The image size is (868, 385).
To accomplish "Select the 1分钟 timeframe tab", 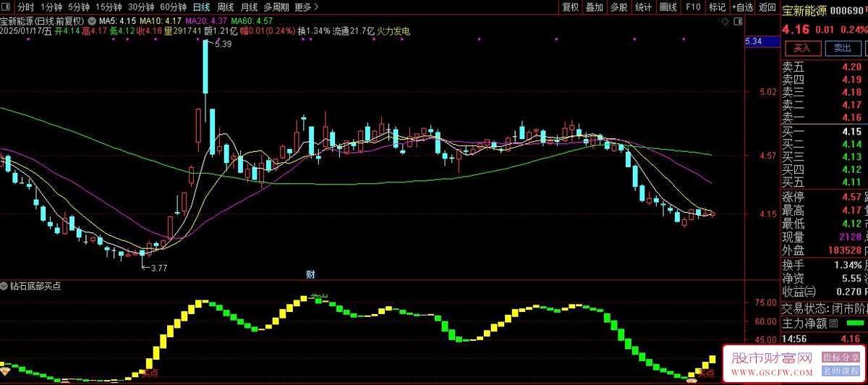I will tap(51, 7).
